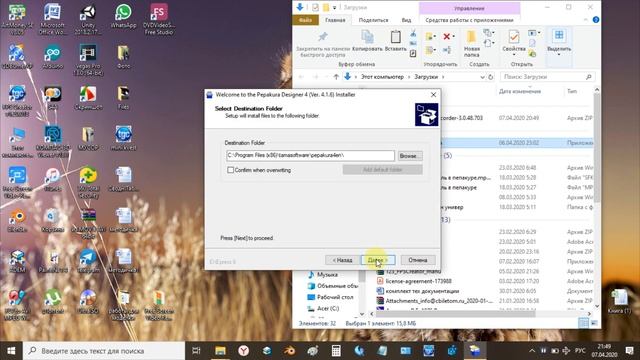Open address bar history dropdown chevron
The image size is (640, 360).
[482, 77]
